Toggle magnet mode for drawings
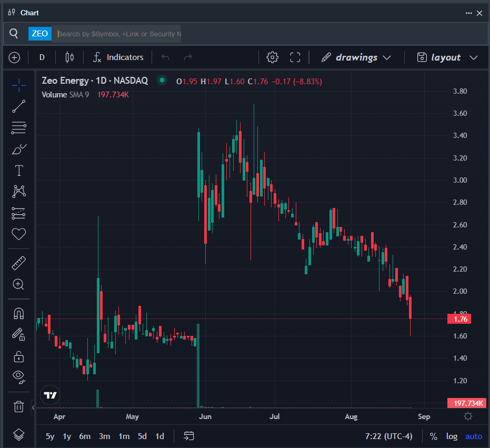The height and width of the screenshot is (448, 490). pos(19,313)
